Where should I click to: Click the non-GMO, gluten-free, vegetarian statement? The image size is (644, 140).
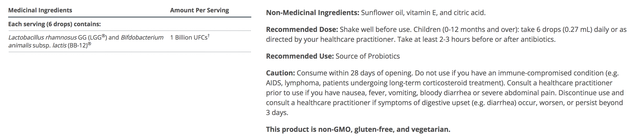pos(358,129)
